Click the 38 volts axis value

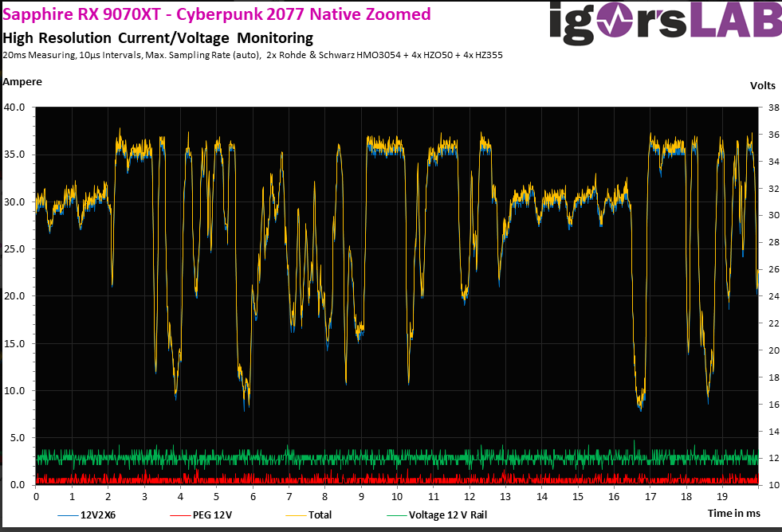coord(773,108)
